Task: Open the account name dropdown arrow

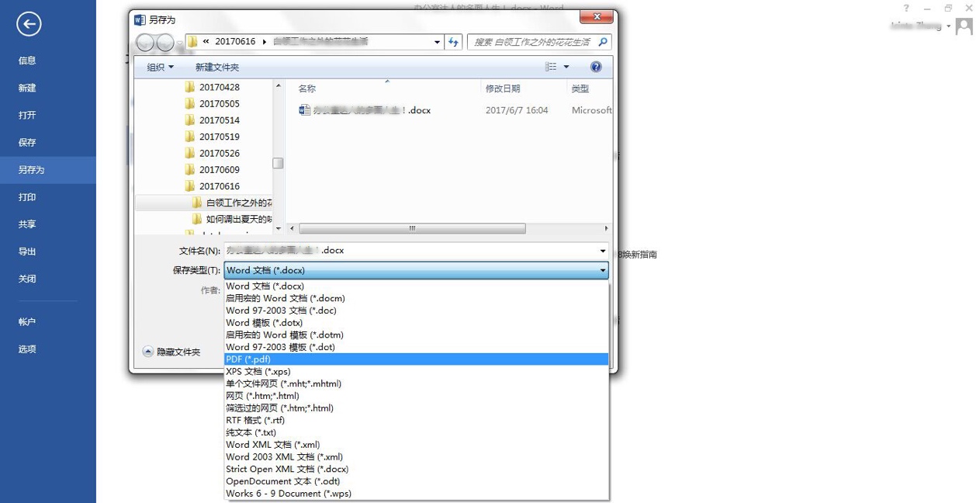Action: coord(948,26)
